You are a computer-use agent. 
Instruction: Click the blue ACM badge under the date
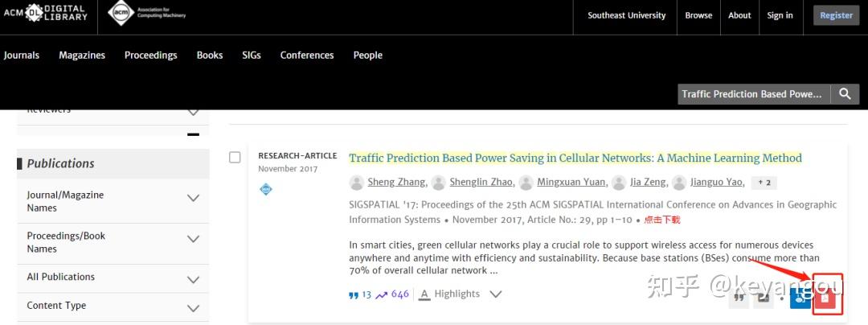point(266,189)
